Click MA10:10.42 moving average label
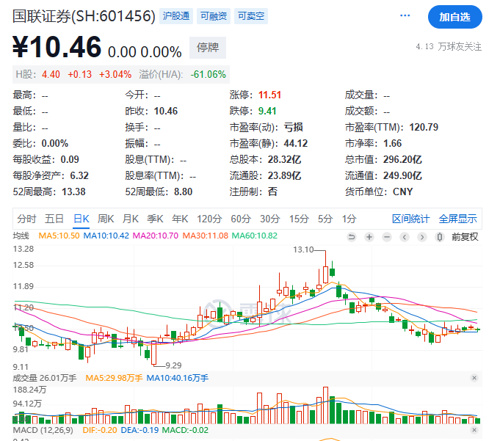Viewport: 500px width, 441px height. [x=106, y=236]
